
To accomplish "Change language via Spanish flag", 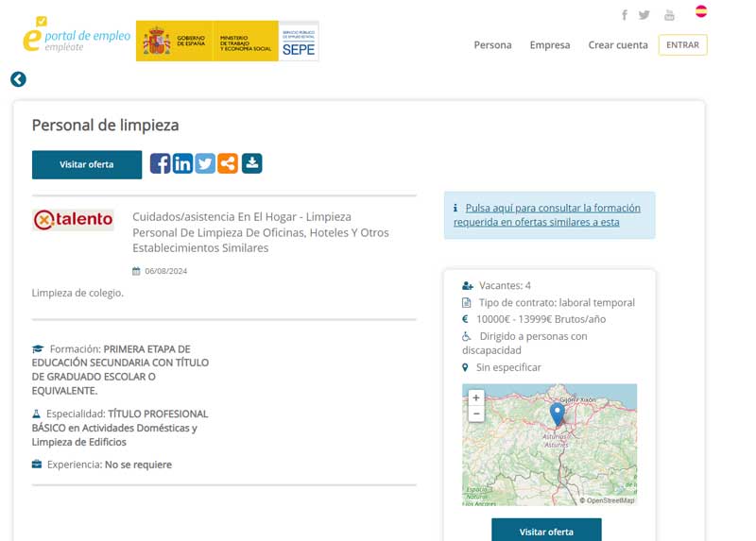I will tap(701, 11).
